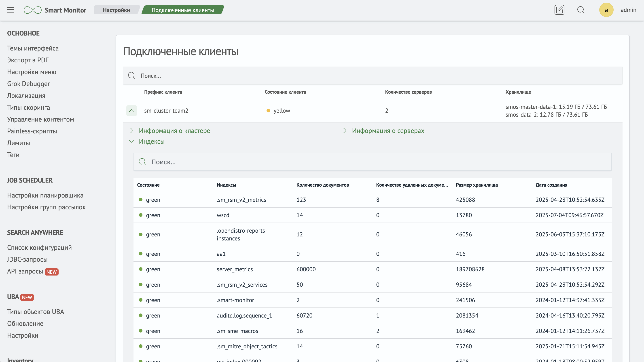Screen dimensions: 644x362
Task: Click the magnifier icon in indexes search
Action: point(142,162)
